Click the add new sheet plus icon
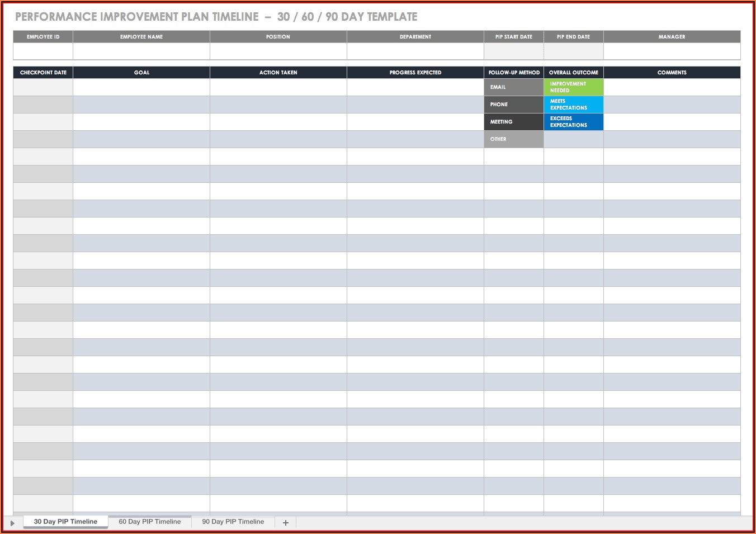This screenshot has width=756, height=534. point(286,522)
